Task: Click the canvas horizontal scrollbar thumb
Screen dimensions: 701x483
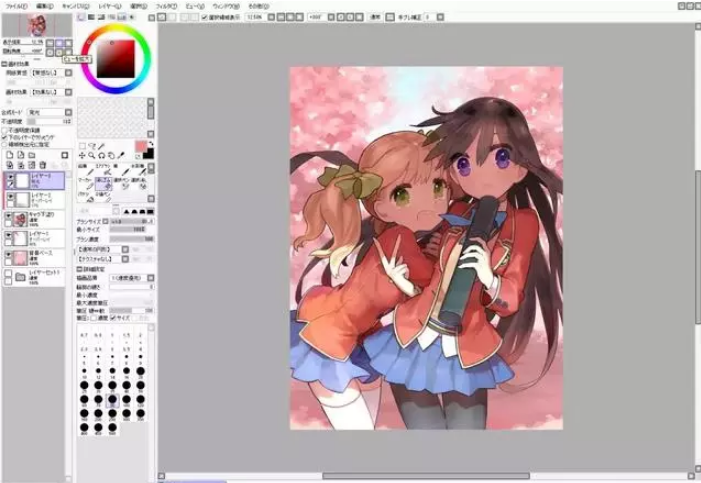Action: pyautogui.click(x=426, y=476)
